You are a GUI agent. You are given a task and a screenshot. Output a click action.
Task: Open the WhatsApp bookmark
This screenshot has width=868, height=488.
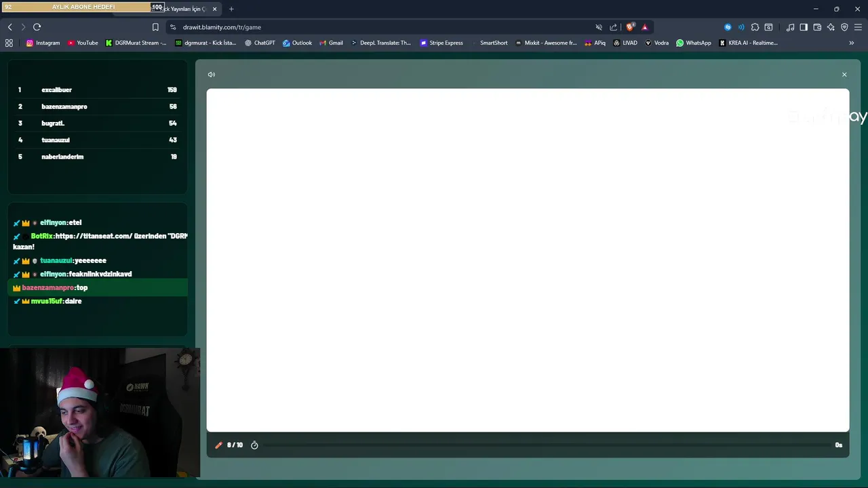coord(694,43)
